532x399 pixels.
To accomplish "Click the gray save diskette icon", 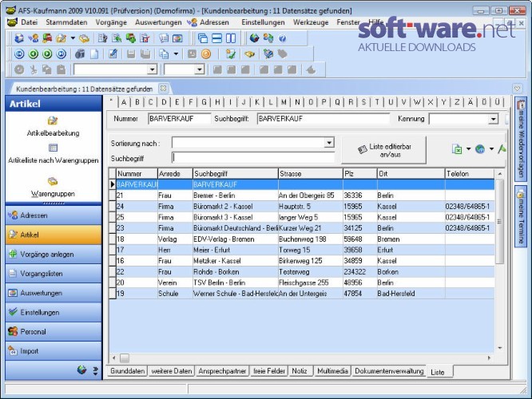I will [x=131, y=54].
